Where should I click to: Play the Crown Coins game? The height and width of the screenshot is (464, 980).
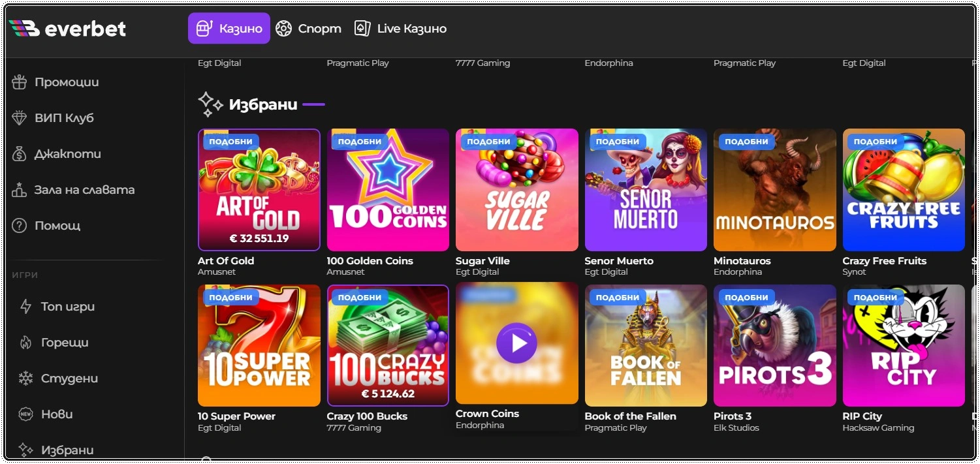(516, 343)
